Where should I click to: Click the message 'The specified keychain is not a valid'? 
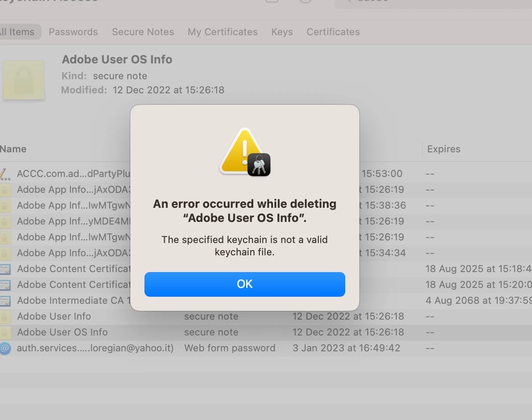[244, 239]
